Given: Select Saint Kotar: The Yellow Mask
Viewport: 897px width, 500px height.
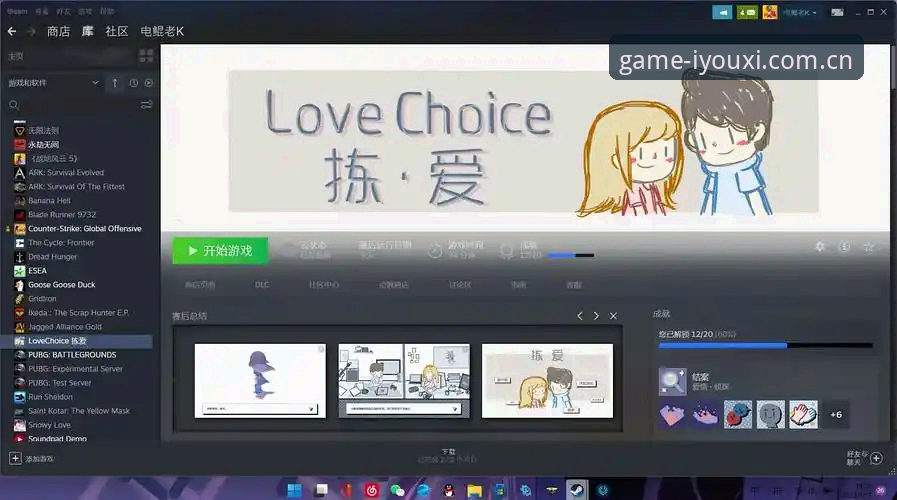Looking at the screenshot, I should tap(79, 411).
